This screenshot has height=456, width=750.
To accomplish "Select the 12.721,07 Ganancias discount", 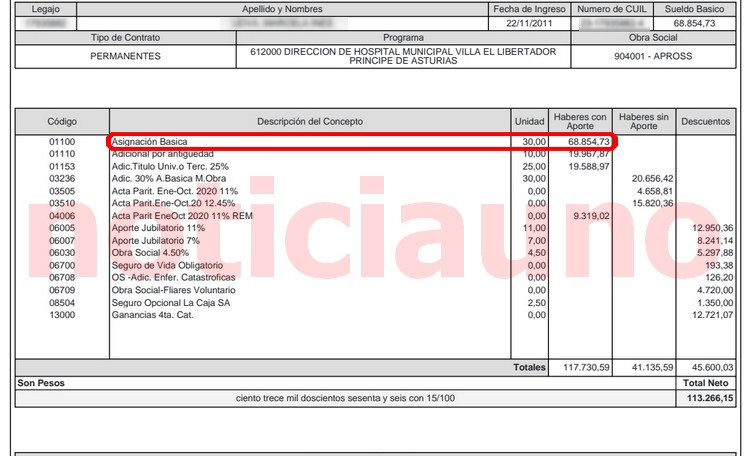I will click(713, 315).
